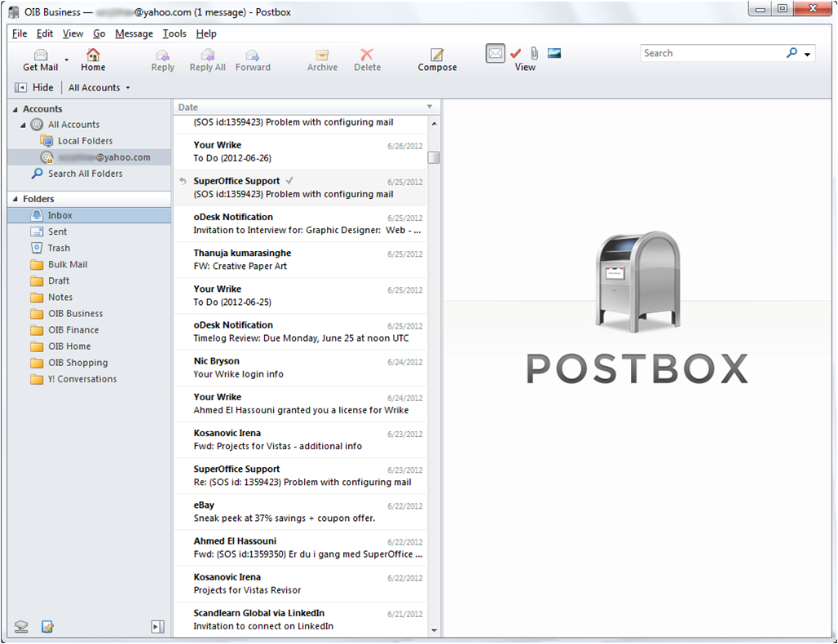This screenshot has height=644, width=838.
Task: Open the Notes folder
Action: (x=60, y=297)
